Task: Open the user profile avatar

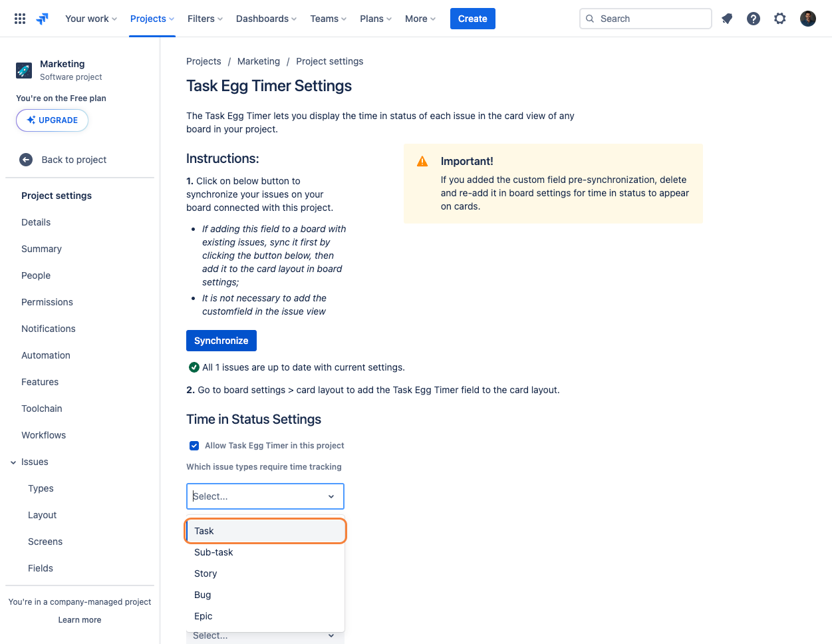Action: pyautogui.click(x=808, y=19)
